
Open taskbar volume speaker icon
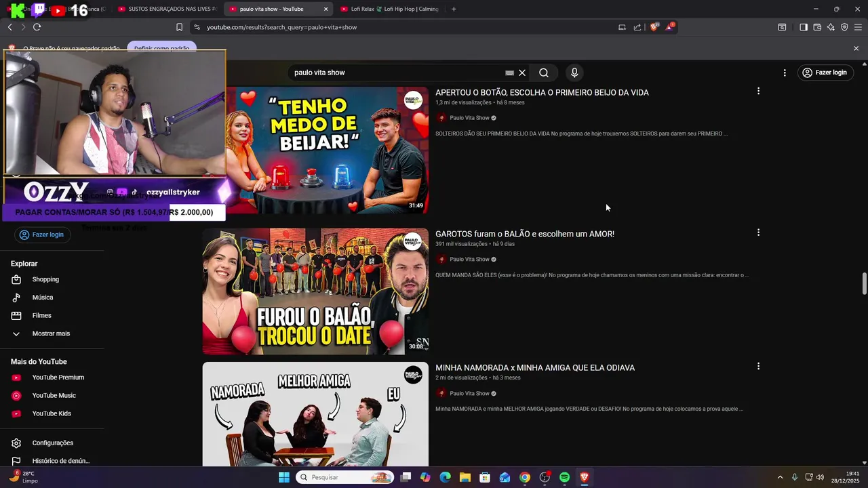tap(820, 477)
